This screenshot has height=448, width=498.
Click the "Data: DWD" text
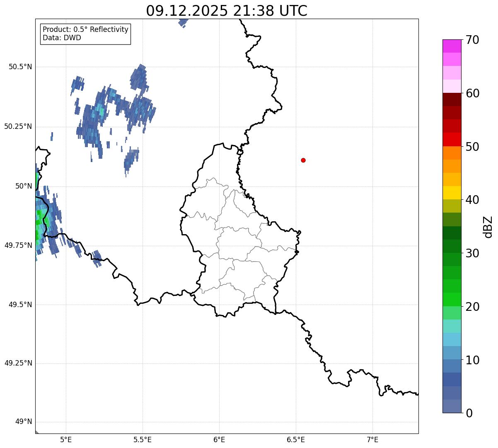62,38
